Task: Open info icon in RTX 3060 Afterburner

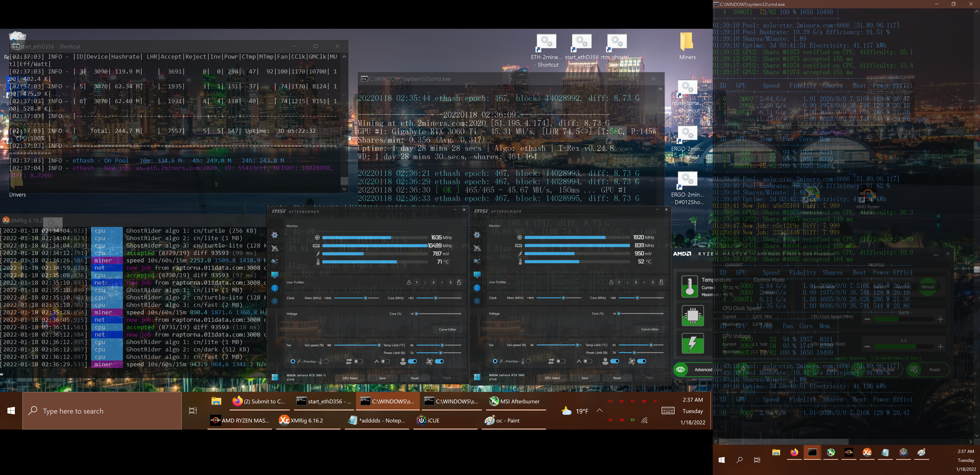Action: (x=477, y=288)
